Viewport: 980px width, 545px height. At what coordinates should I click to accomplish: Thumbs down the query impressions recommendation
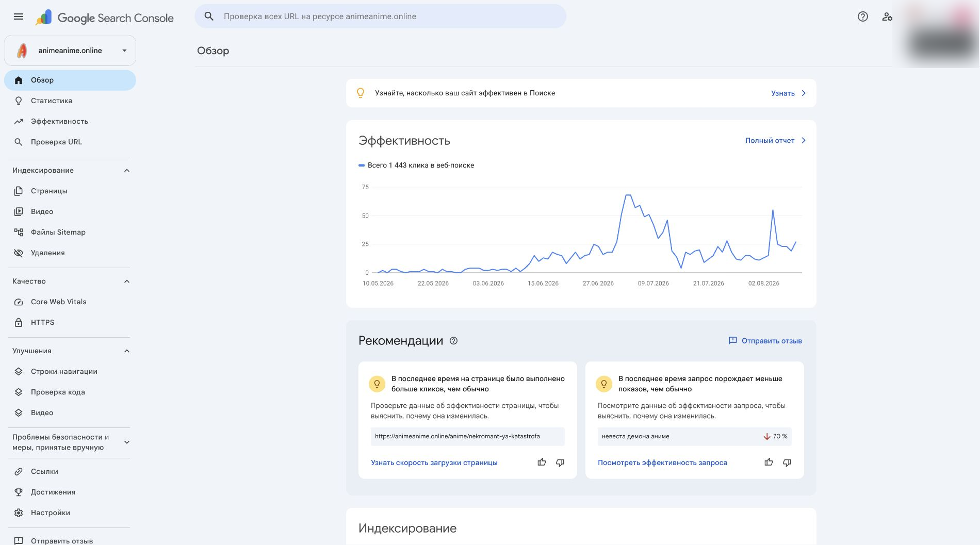[787, 463]
